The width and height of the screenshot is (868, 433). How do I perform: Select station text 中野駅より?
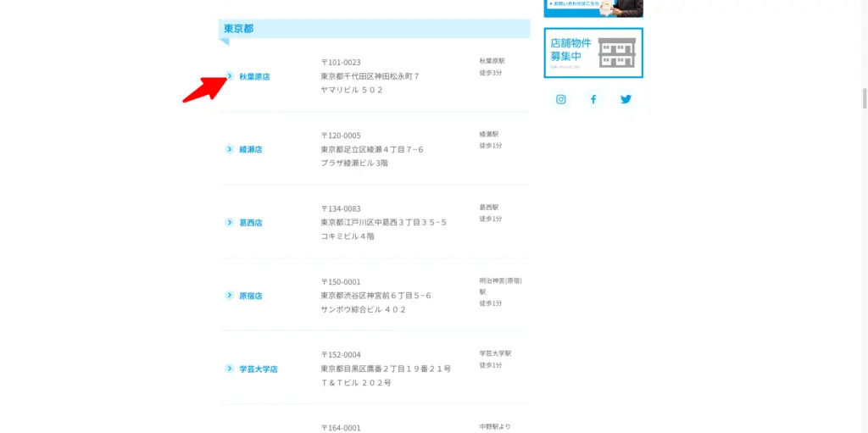(x=495, y=427)
